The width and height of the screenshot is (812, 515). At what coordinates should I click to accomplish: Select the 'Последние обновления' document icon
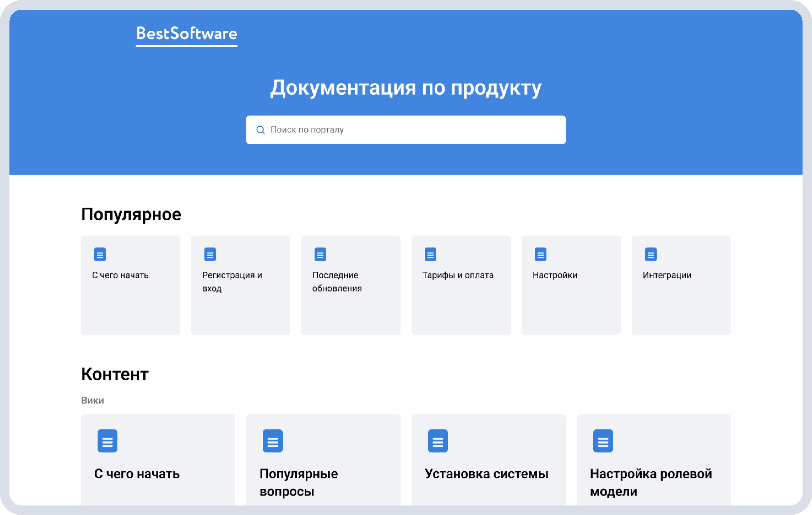coord(320,254)
